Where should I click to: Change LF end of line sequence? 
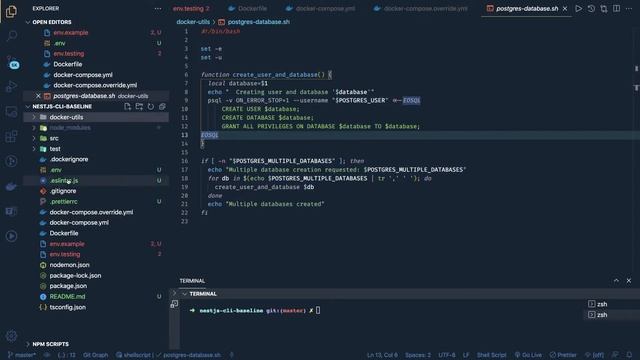point(466,355)
